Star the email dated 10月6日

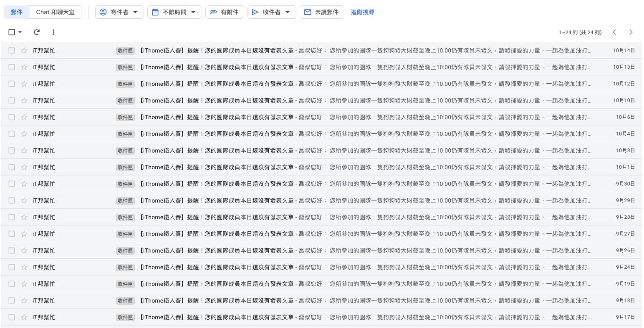click(24, 117)
